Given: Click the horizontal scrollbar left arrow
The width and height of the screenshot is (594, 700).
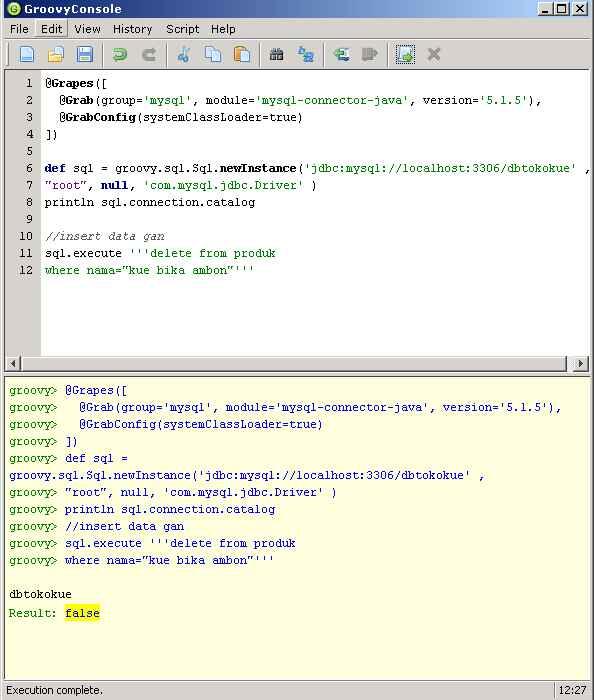Looking at the screenshot, I should click(13, 363).
